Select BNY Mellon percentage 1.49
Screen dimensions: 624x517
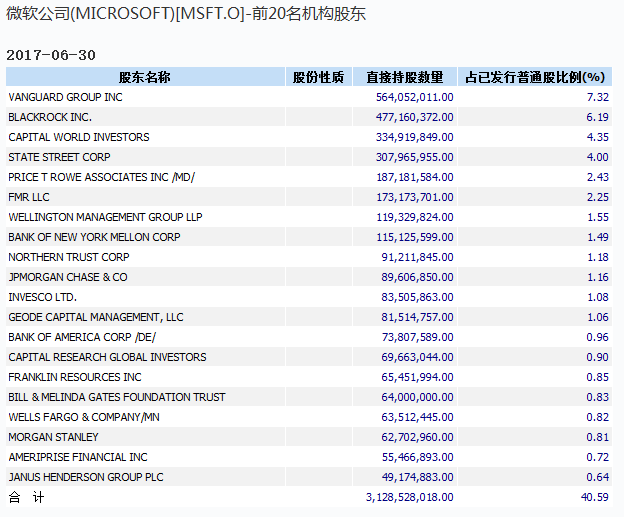click(x=598, y=237)
